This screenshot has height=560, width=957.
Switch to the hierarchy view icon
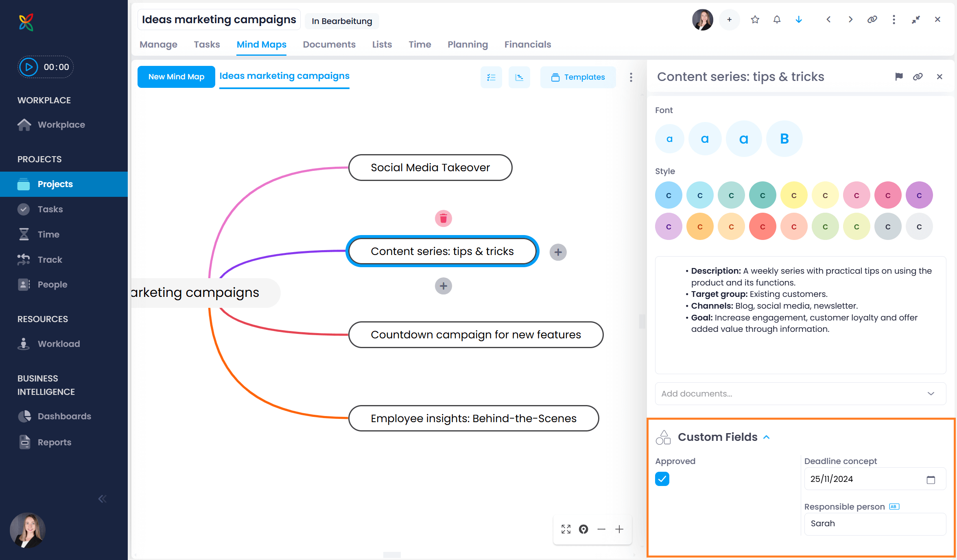pos(519,77)
